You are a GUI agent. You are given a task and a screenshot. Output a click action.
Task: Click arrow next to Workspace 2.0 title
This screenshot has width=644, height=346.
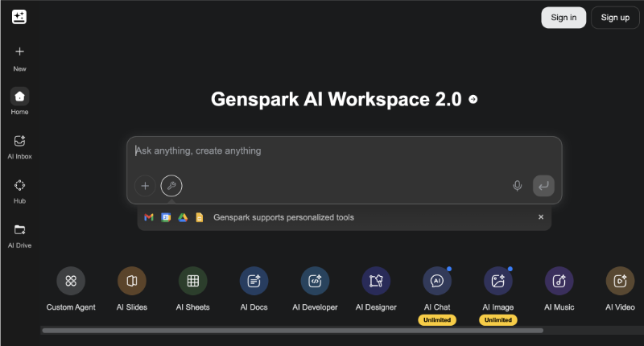point(473,99)
